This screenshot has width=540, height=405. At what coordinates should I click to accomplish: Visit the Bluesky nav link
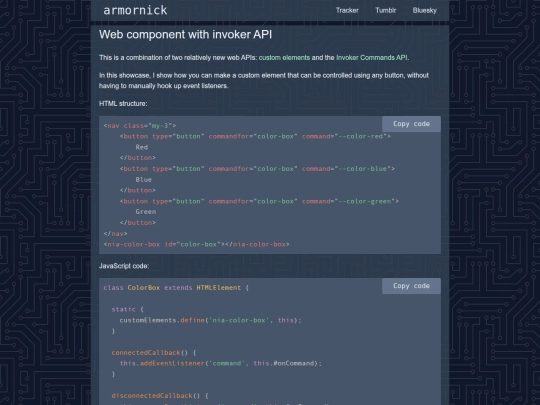(425, 10)
